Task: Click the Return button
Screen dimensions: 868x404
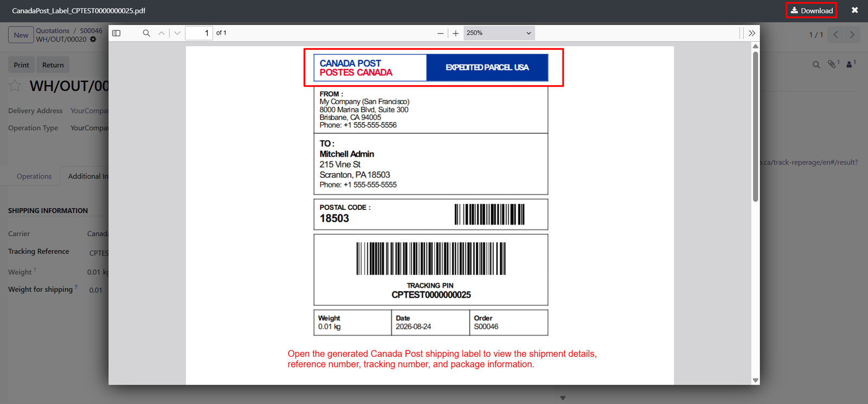Action: click(53, 65)
